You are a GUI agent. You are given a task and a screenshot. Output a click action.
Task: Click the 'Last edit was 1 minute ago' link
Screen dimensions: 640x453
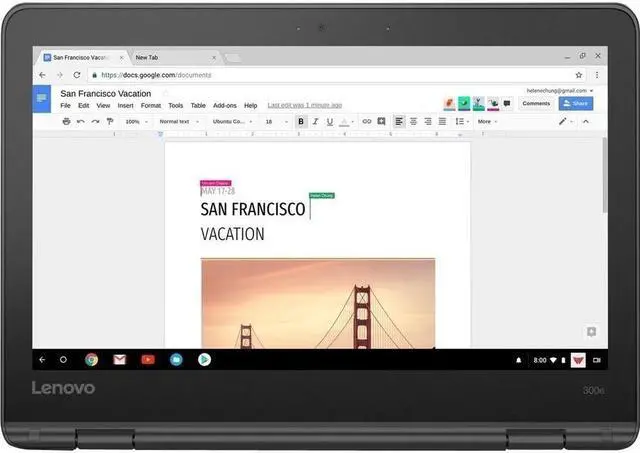point(304,105)
